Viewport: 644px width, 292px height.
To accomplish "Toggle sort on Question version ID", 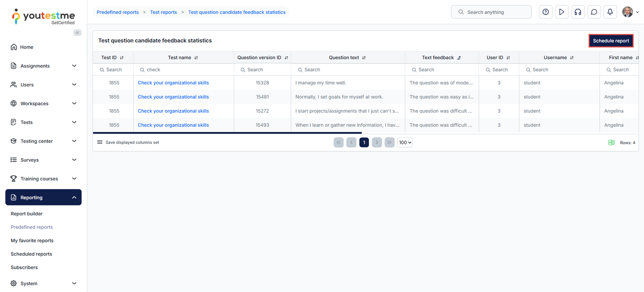I will [286, 58].
